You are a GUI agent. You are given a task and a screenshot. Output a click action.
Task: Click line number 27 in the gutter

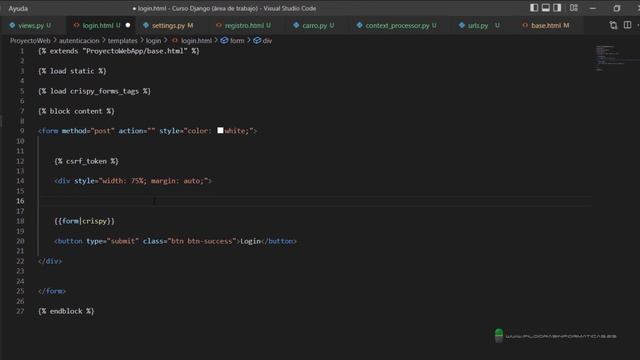pyautogui.click(x=20, y=311)
